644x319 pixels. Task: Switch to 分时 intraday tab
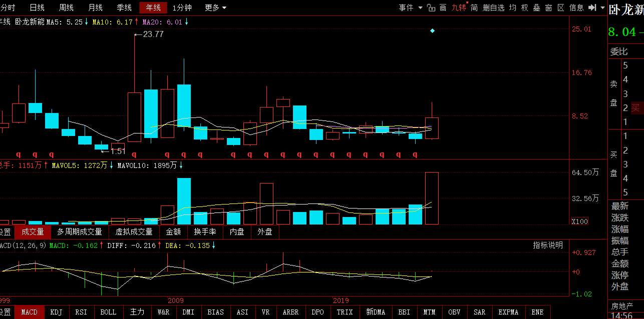click(8, 7)
